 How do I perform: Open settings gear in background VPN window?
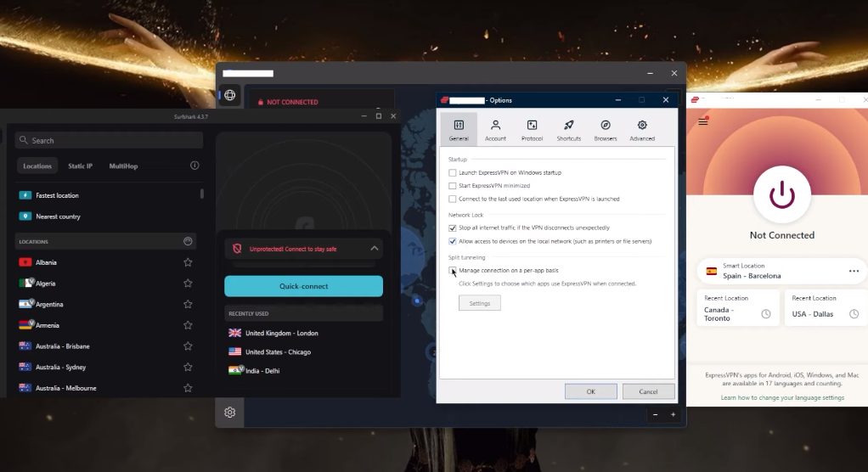click(x=229, y=413)
